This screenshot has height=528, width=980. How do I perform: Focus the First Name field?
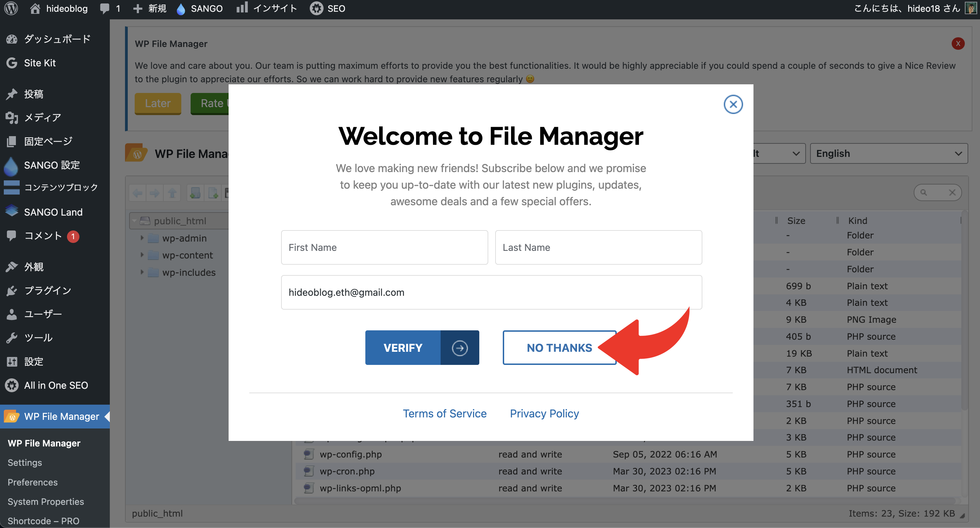pyautogui.click(x=384, y=247)
